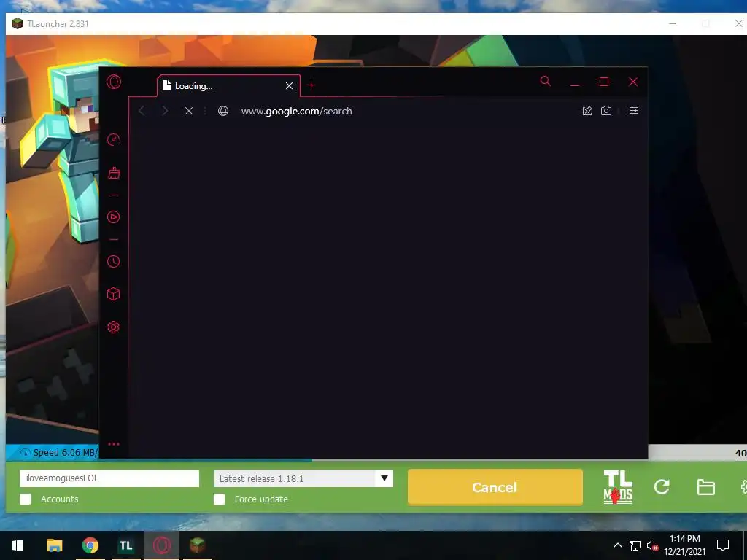Switch to Opera GX on taskbar
Image resolution: width=747 pixels, height=560 pixels.
(x=161, y=545)
